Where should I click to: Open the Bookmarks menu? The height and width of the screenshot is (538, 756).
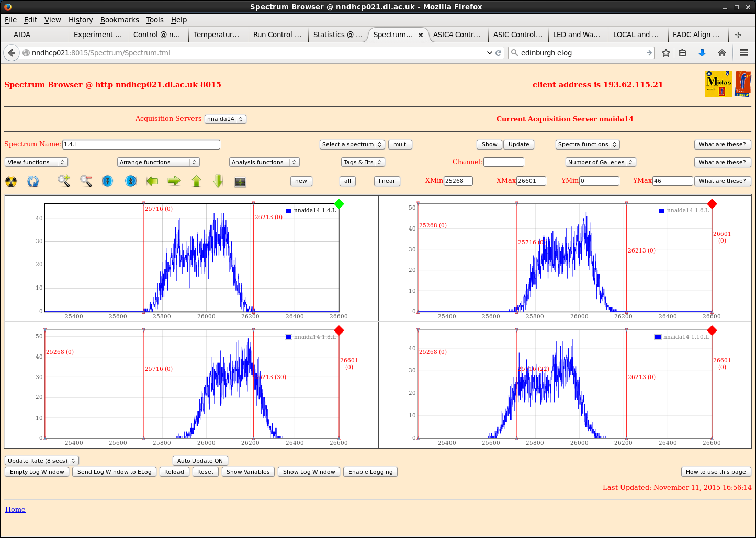[x=119, y=20]
